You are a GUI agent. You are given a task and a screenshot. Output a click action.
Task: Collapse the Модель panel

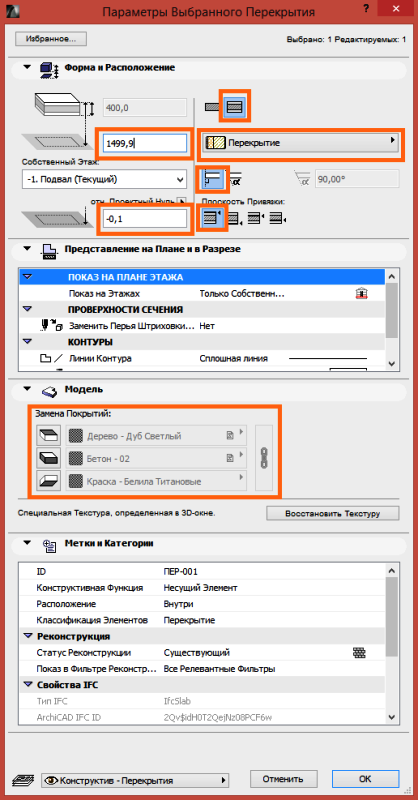tap(28, 389)
